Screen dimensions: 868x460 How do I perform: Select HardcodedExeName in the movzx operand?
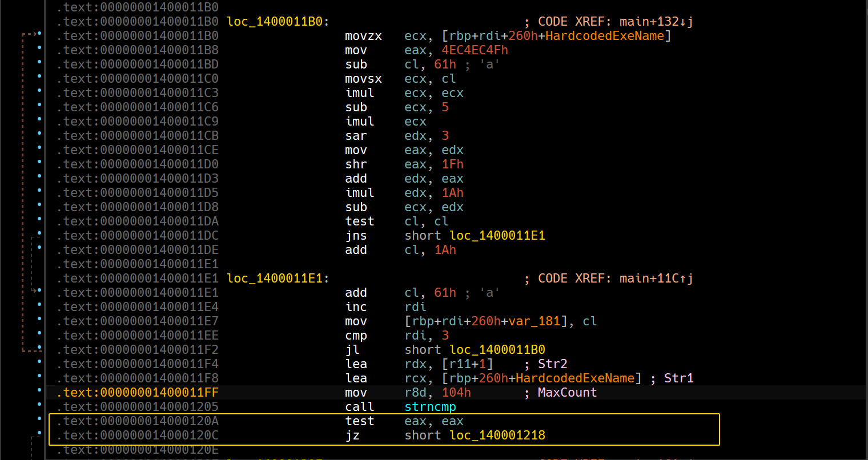pyautogui.click(x=604, y=36)
